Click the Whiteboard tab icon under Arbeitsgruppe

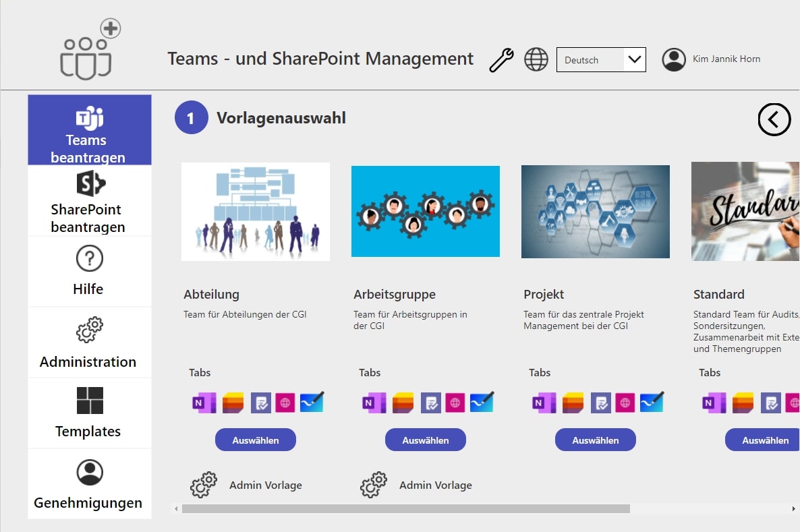pyautogui.click(x=482, y=403)
